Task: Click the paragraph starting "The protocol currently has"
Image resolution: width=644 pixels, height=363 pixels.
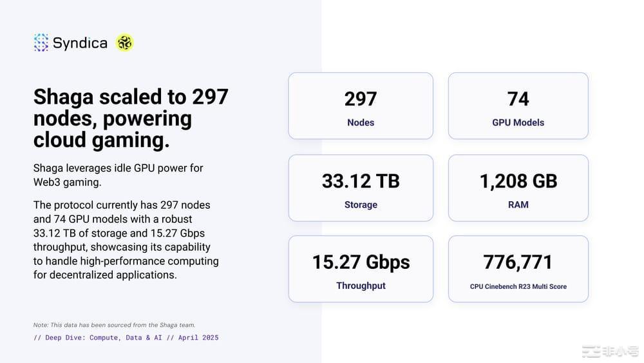Action: pos(126,240)
